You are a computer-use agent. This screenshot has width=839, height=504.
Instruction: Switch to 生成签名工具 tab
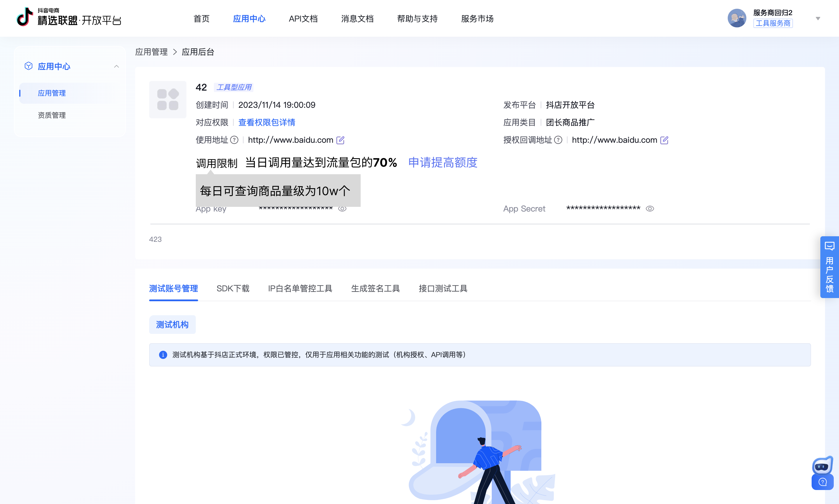376,289
